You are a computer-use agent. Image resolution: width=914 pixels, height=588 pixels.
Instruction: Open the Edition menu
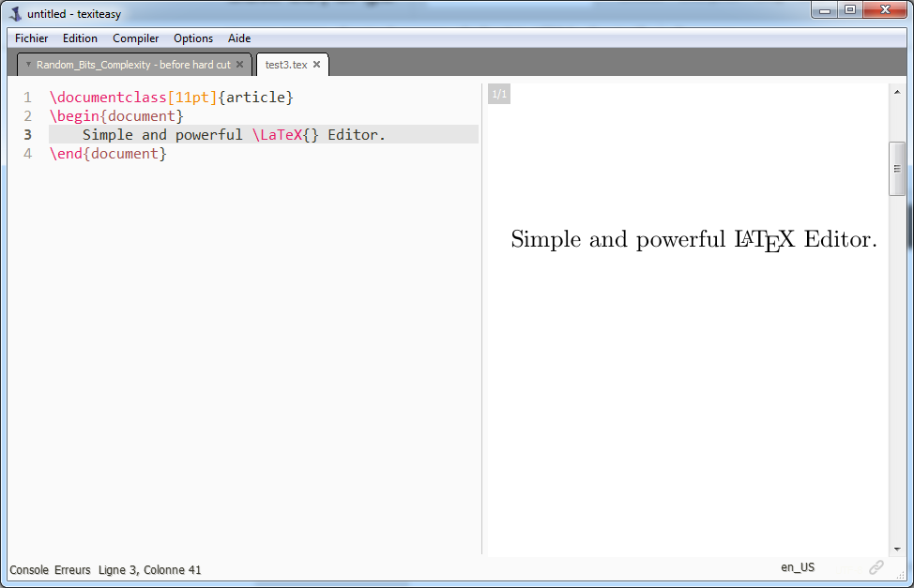(x=80, y=38)
